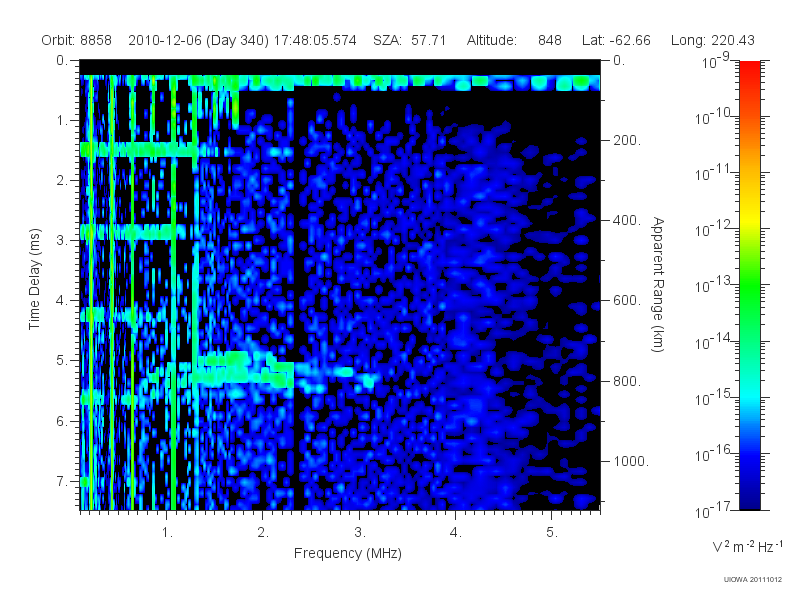
Task: Click the time delay tick label '5.'
Action: click(x=62, y=361)
